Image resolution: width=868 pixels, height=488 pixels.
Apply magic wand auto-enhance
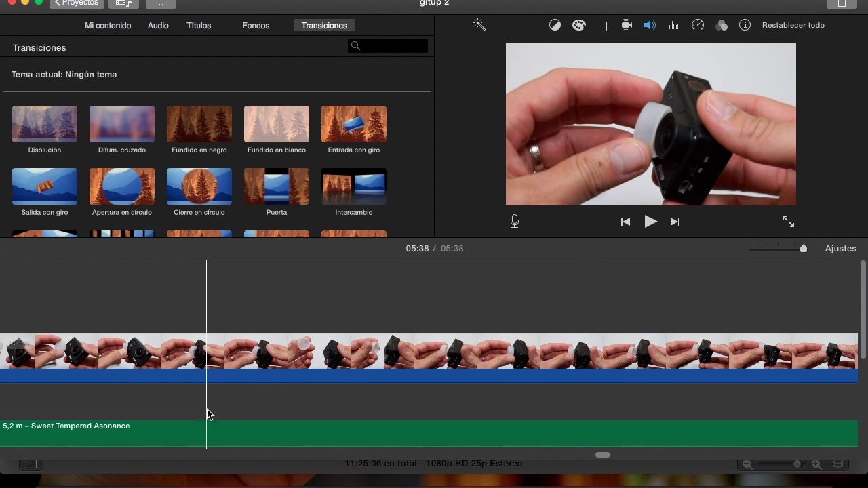(479, 25)
